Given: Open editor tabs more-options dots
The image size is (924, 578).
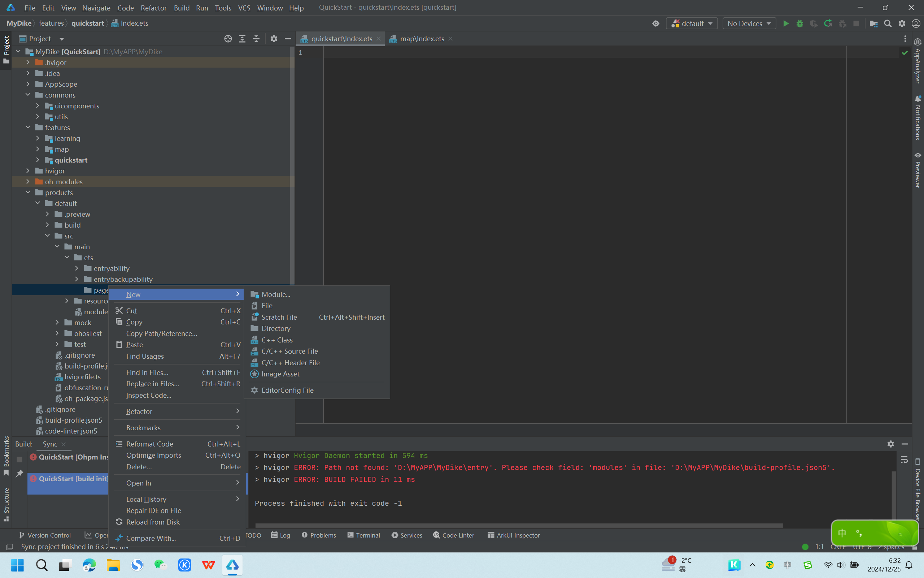Looking at the screenshot, I should point(905,39).
